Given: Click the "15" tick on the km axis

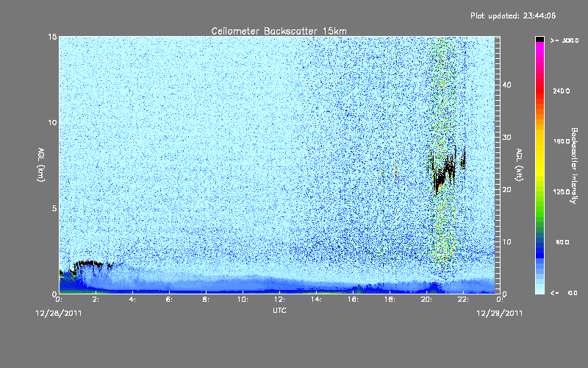Looking at the screenshot, I should click(x=52, y=37).
